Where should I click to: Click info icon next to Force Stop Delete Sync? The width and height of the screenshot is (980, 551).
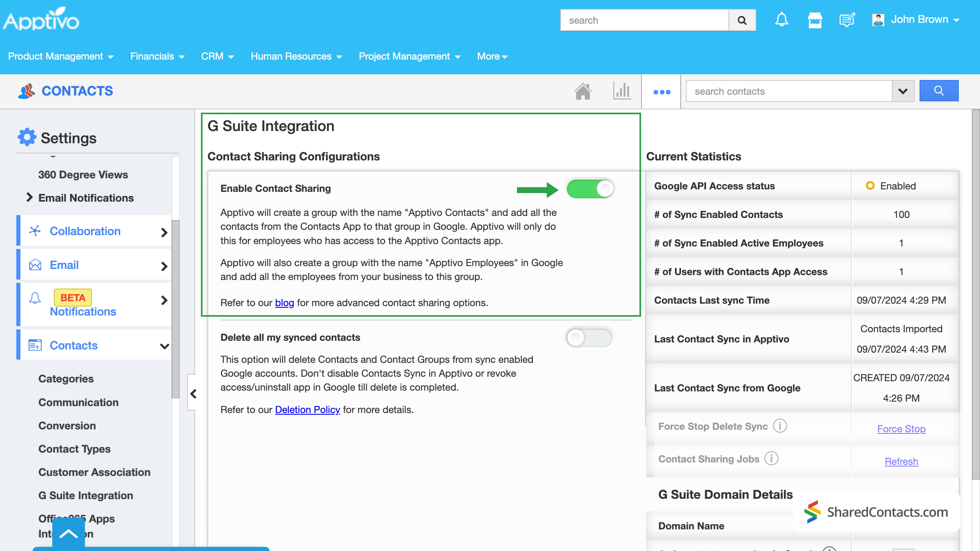780,426
